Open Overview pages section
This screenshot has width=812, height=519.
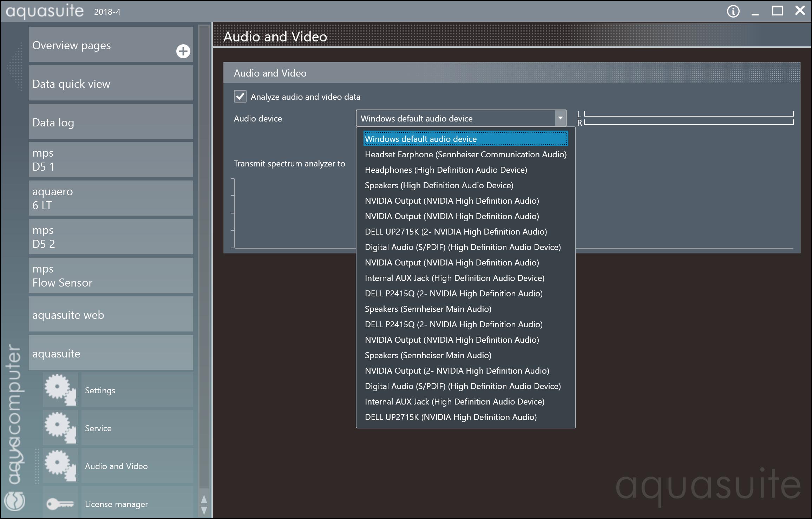click(x=111, y=44)
